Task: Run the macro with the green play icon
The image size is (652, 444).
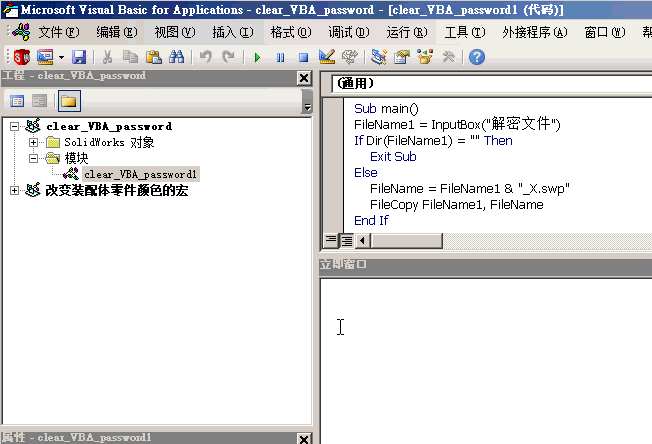Action: [x=257, y=57]
